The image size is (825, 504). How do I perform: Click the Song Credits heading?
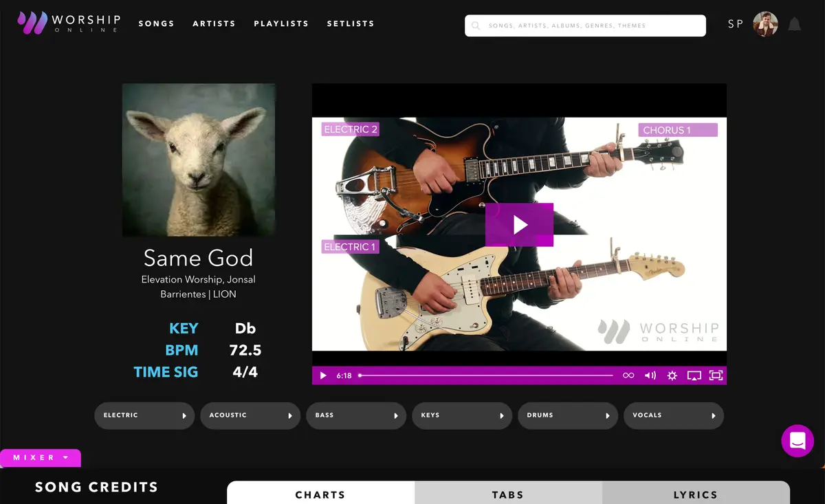pyautogui.click(x=96, y=487)
